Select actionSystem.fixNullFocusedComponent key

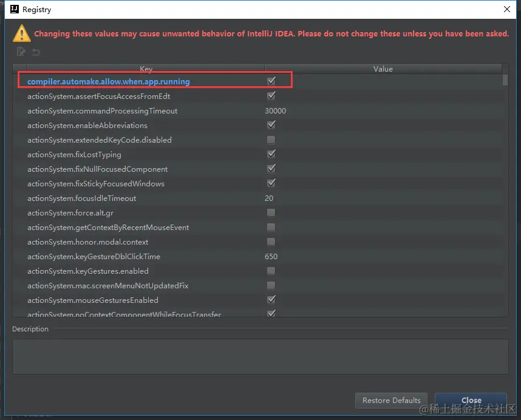(x=97, y=169)
